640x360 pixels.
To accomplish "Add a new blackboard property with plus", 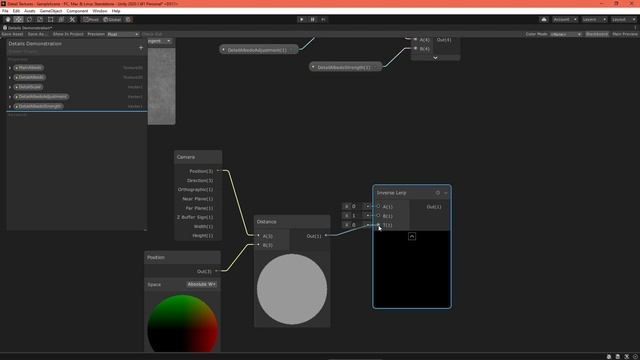I will point(141,48).
